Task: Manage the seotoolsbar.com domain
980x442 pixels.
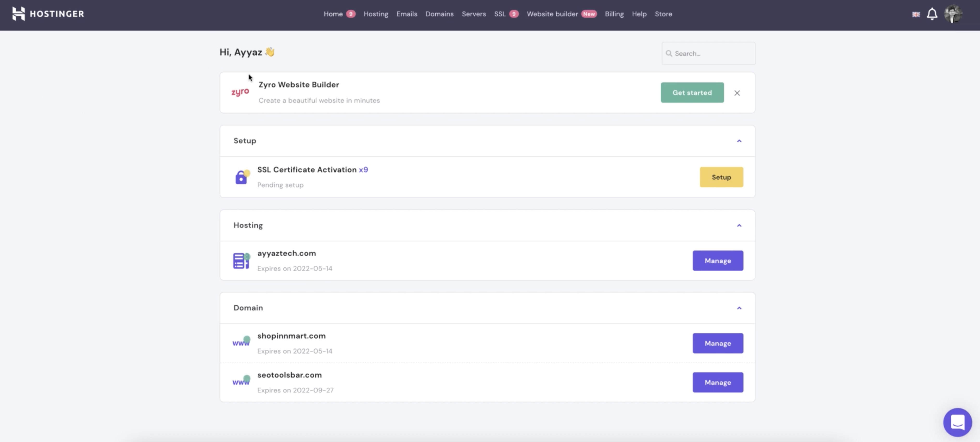Action: (718, 382)
